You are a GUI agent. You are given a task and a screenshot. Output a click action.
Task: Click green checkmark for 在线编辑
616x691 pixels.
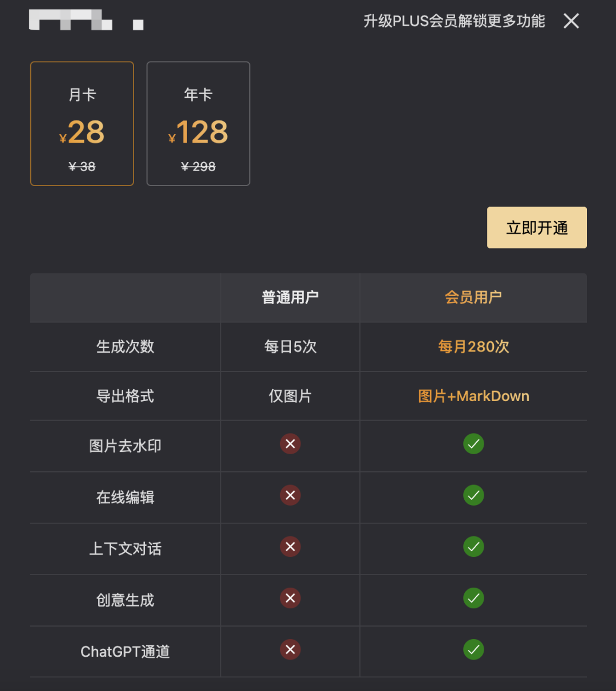pos(473,495)
